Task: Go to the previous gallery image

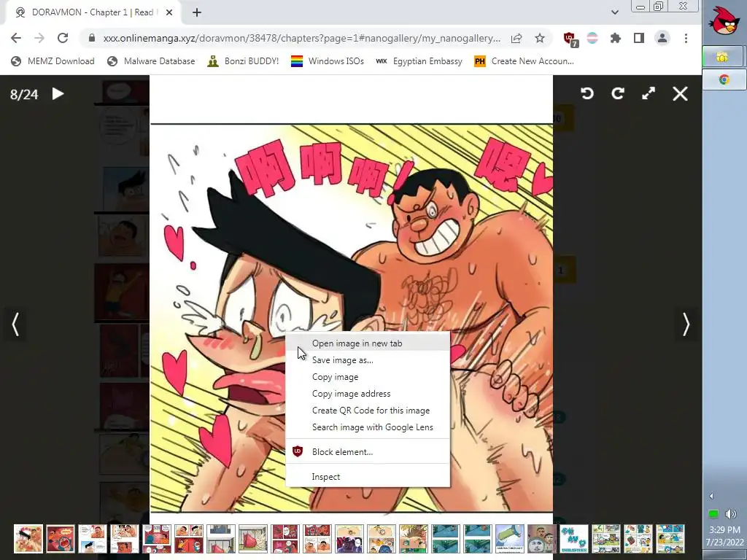Action: click(x=15, y=324)
